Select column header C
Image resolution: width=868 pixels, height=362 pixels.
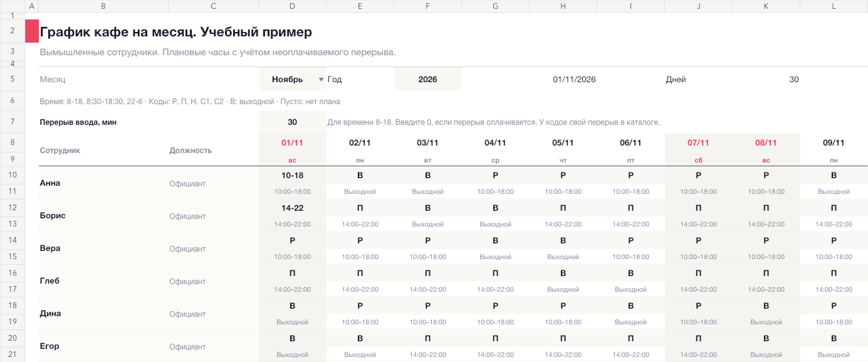(213, 6)
